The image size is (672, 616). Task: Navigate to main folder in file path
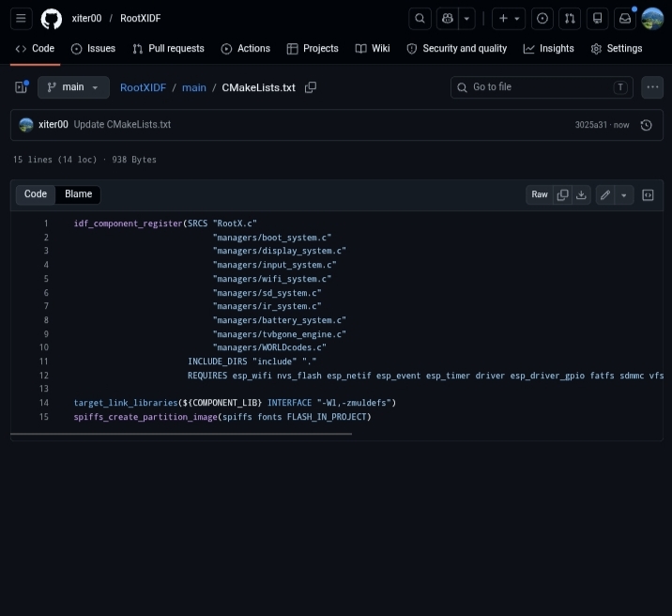[x=194, y=87]
